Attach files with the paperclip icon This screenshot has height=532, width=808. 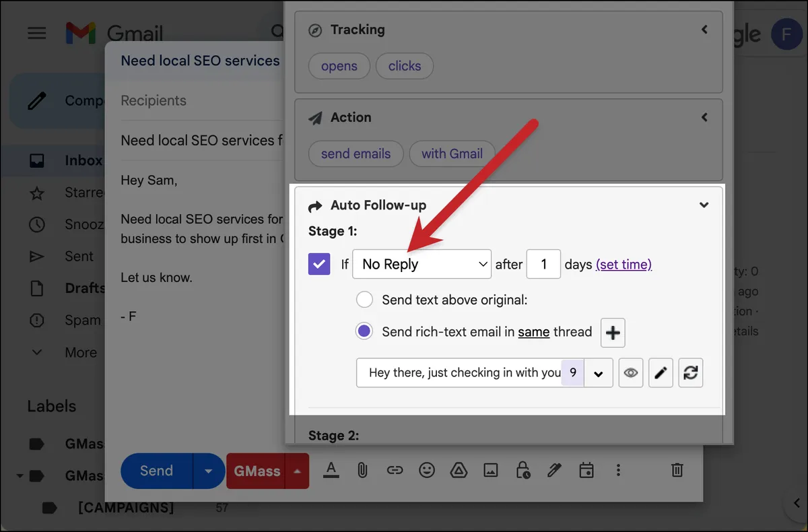[362, 470]
